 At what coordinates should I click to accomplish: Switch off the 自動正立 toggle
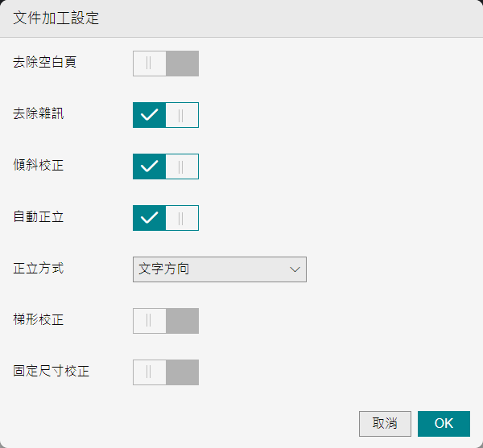point(165,218)
